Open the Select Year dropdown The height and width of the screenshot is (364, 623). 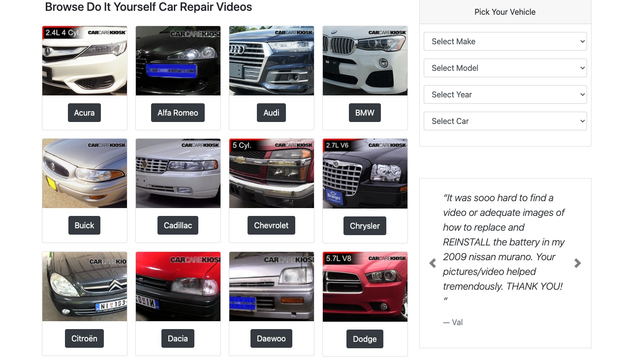505,94
